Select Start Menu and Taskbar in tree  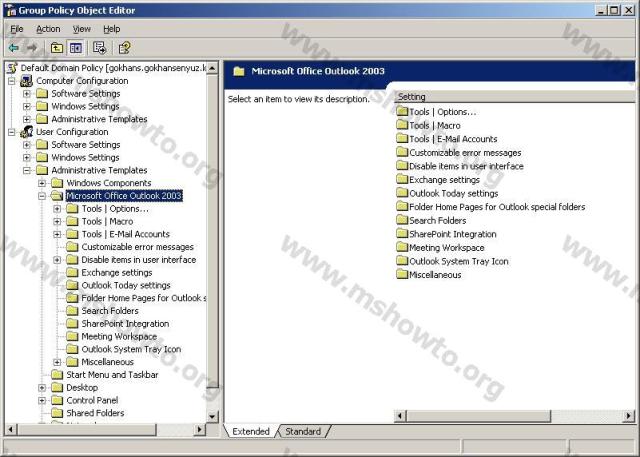(112, 375)
